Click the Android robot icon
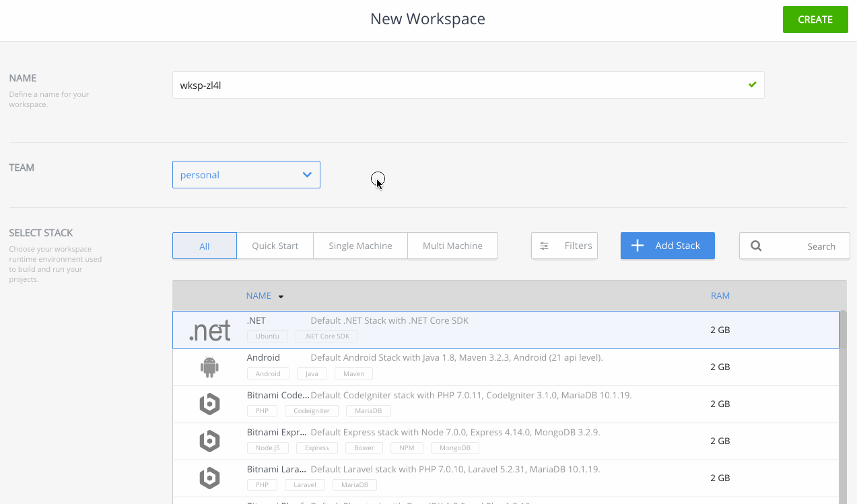857x504 pixels. 209,367
